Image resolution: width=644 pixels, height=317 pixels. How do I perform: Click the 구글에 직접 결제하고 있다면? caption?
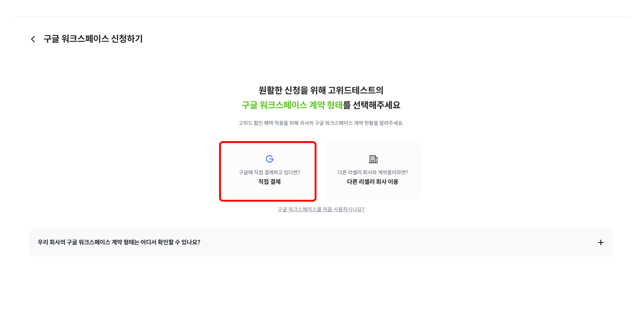click(270, 173)
